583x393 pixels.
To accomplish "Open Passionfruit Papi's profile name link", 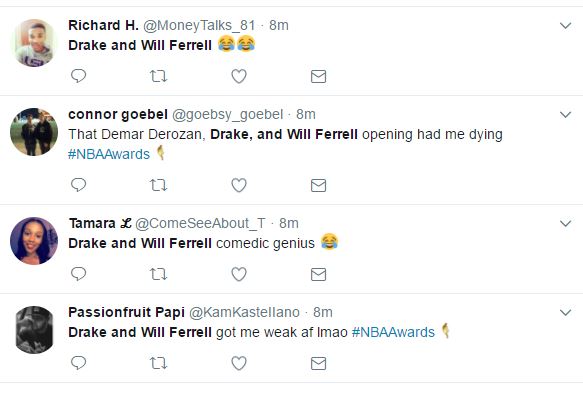I will [x=126, y=312].
